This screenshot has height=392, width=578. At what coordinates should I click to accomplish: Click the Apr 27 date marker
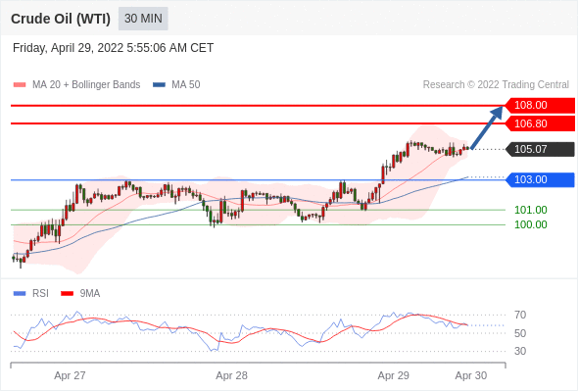[70, 375]
